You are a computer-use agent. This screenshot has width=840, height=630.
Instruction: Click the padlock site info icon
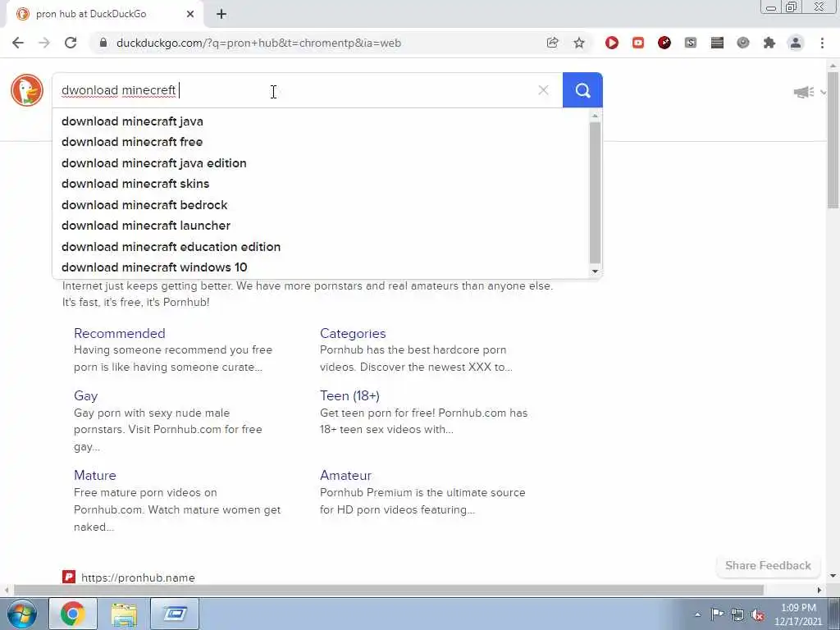point(103,43)
